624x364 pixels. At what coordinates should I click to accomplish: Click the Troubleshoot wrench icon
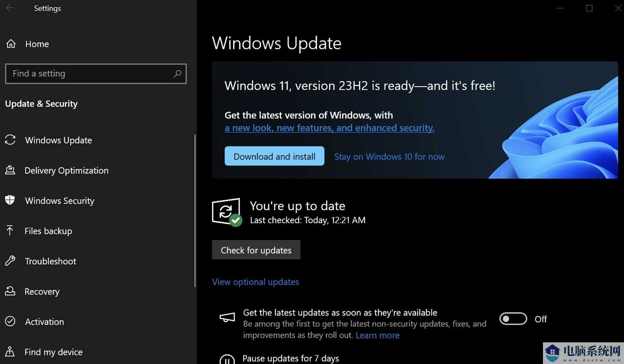coord(10,260)
